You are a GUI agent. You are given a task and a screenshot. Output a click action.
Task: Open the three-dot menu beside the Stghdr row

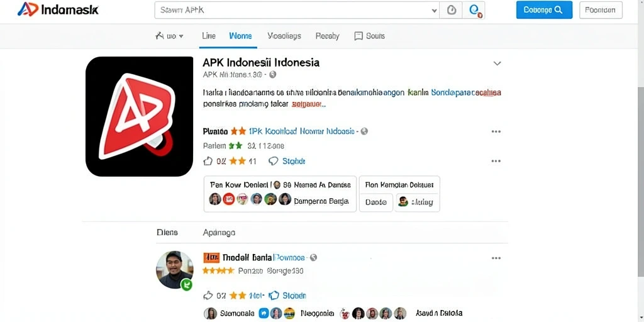click(x=496, y=161)
